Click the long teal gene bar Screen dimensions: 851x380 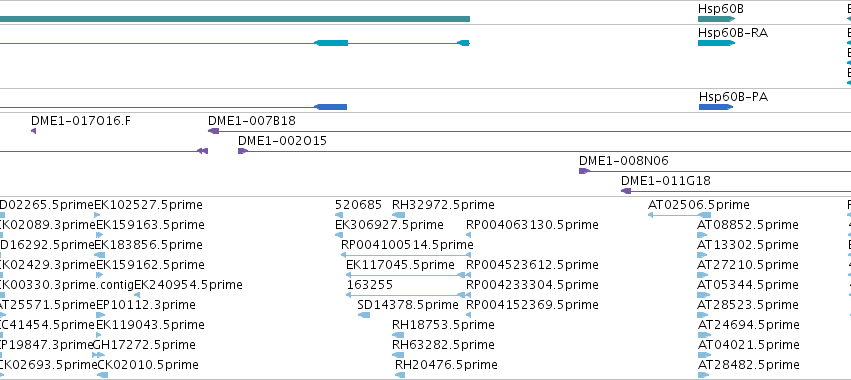[x=234, y=19]
